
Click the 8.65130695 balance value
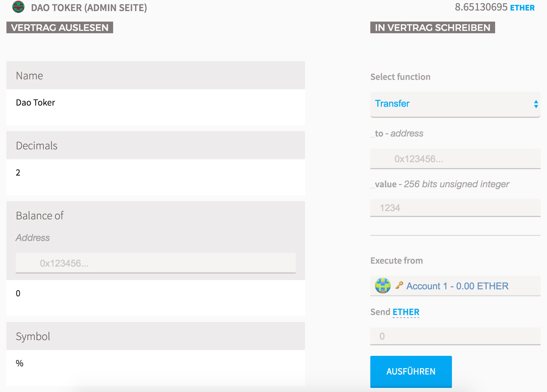(481, 7)
